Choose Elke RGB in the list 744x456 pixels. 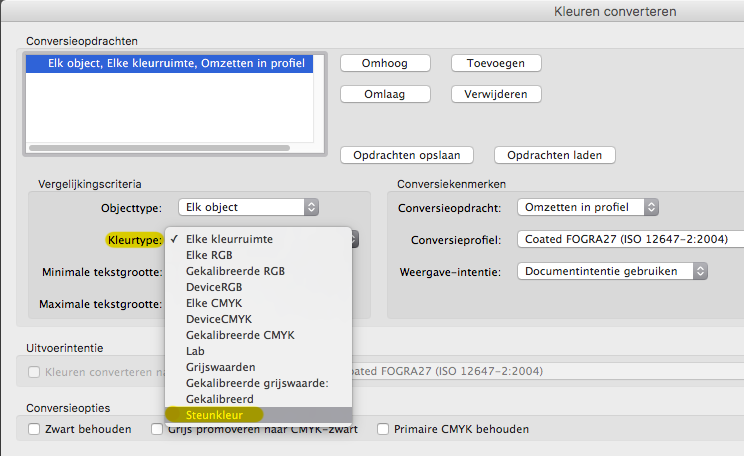pyautogui.click(x=209, y=255)
